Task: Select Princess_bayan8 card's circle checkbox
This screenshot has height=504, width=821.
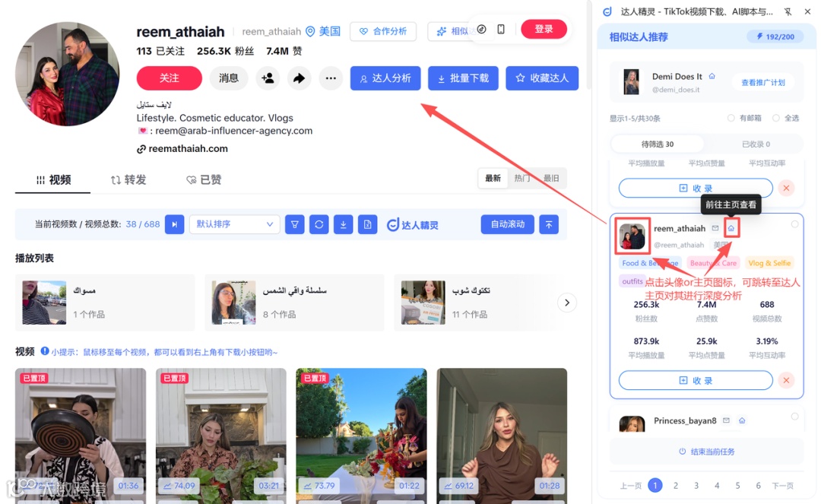Action: 794,417
